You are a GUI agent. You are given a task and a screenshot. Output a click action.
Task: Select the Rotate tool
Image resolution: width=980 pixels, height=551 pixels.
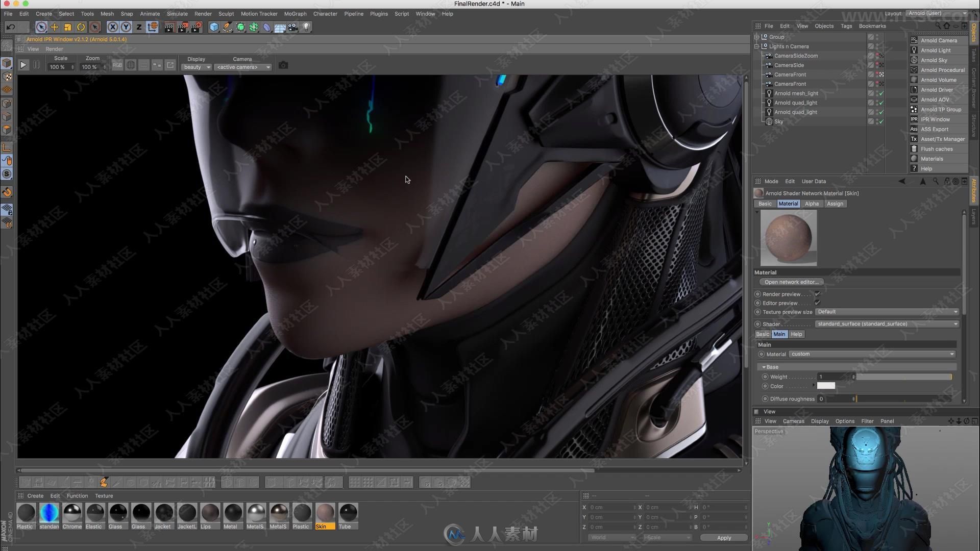coord(81,27)
